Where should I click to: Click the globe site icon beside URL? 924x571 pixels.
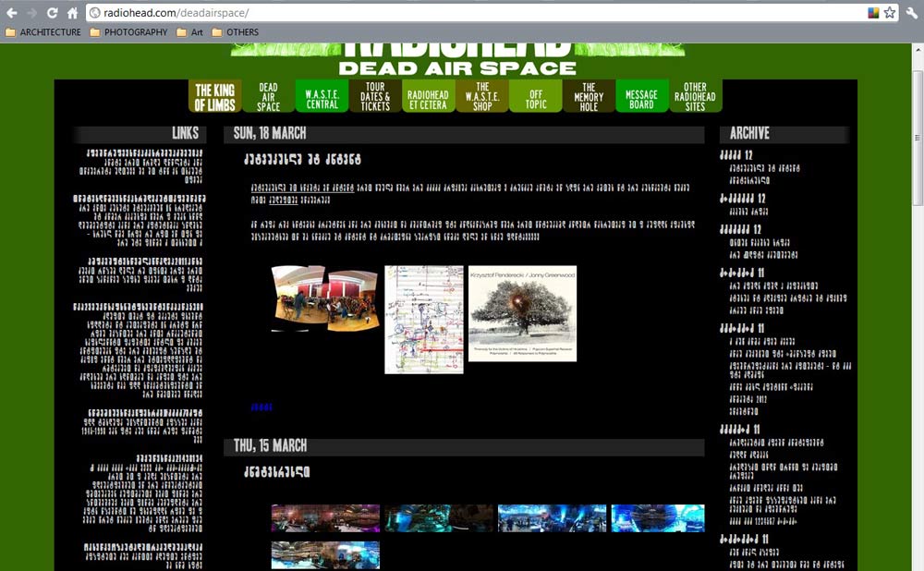click(x=95, y=12)
